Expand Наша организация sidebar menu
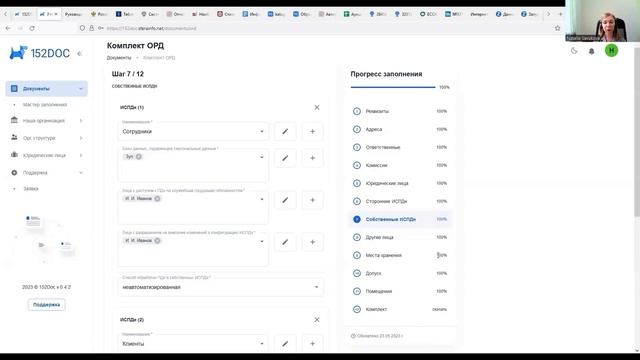 [47, 121]
